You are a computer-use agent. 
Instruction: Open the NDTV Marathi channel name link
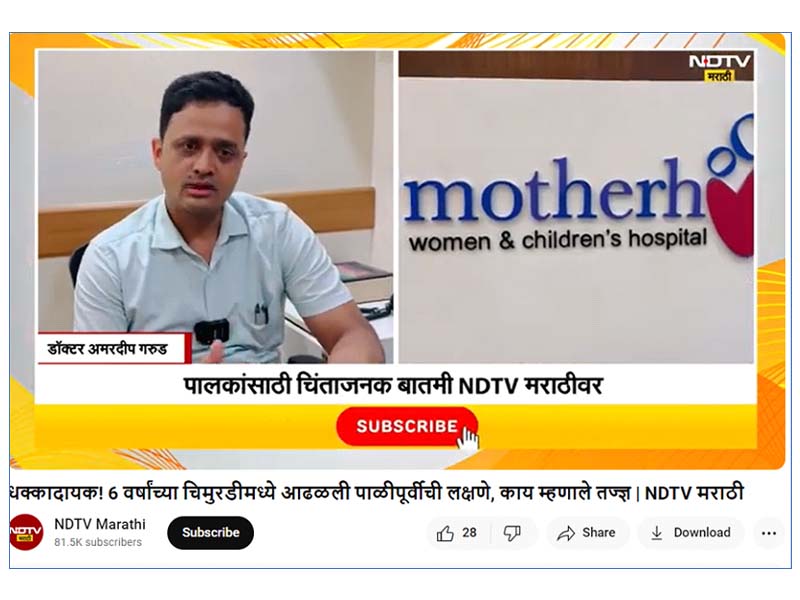[x=99, y=524]
